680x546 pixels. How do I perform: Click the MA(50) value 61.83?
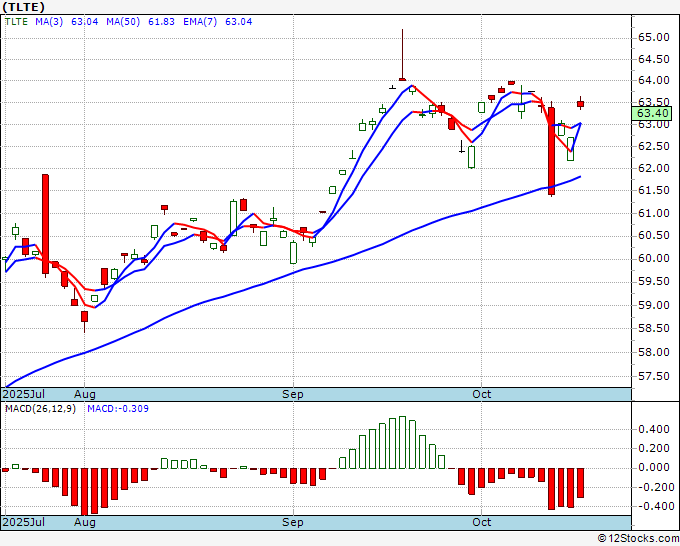click(x=161, y=22)
